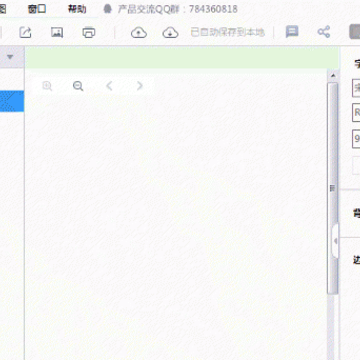Click the vertical scrollbar thumb

click(332, 188)
